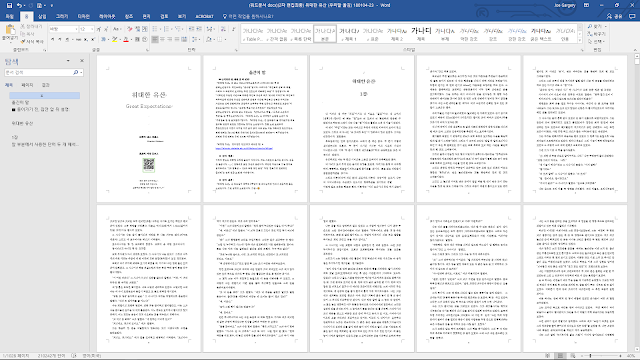The height and width of the screenshot is (360, 640).
Task: Click the red font color button
Action: coord(126,40)
